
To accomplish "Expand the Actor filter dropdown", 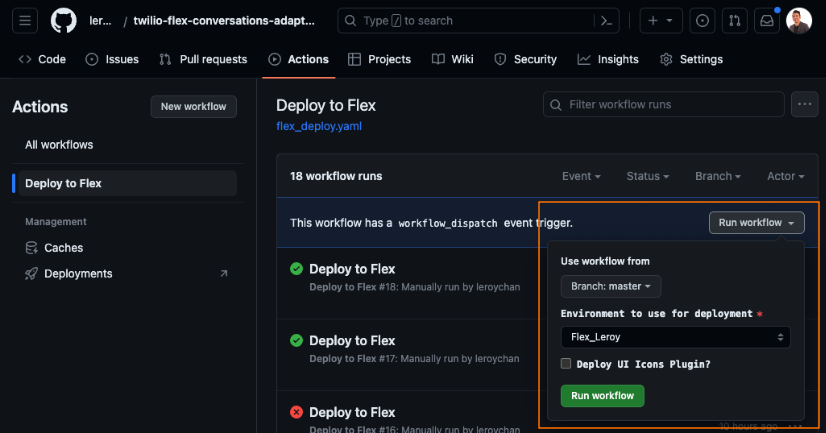I will point(785,176).
